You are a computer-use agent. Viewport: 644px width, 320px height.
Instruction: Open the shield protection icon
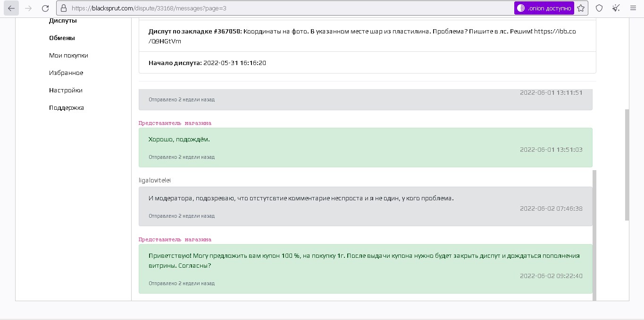599,8
